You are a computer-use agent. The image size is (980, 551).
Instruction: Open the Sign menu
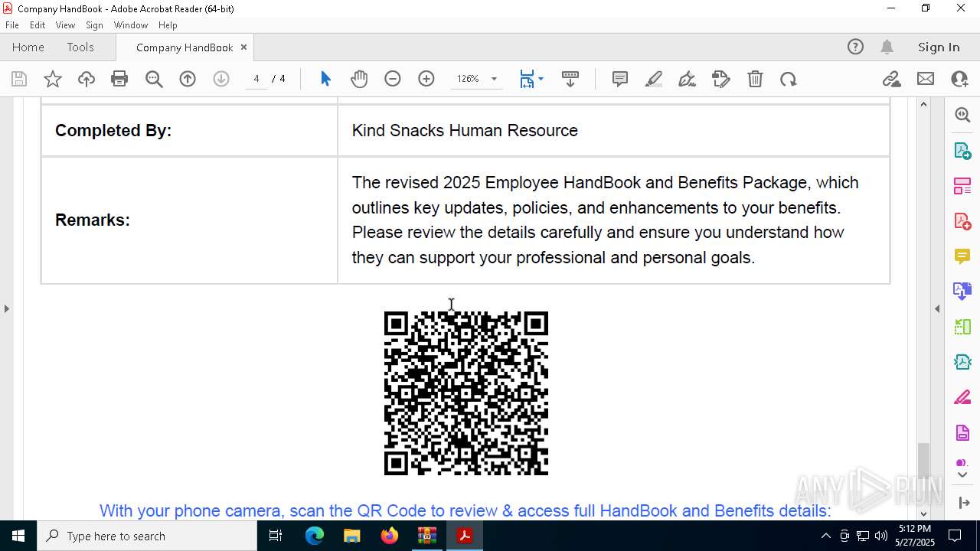[x=95, y=24]
